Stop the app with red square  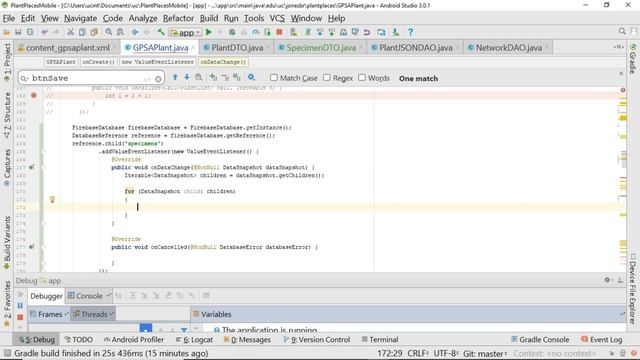(279, 32)
